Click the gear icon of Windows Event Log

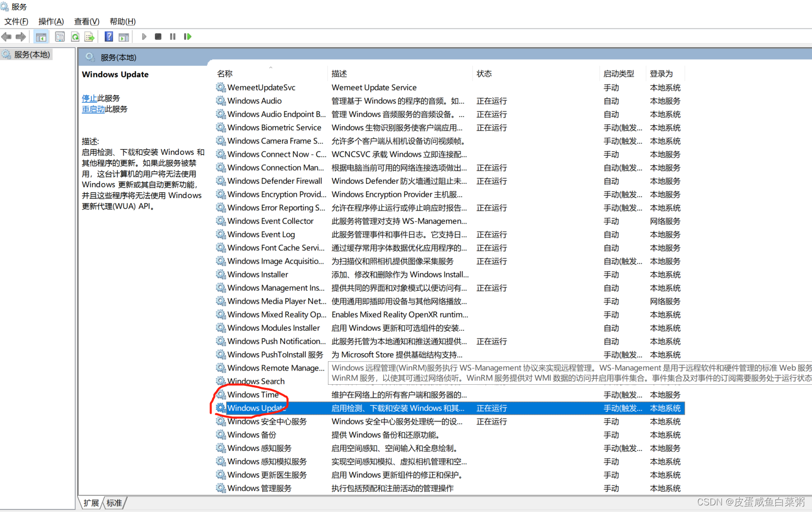(x=221, y=235)
